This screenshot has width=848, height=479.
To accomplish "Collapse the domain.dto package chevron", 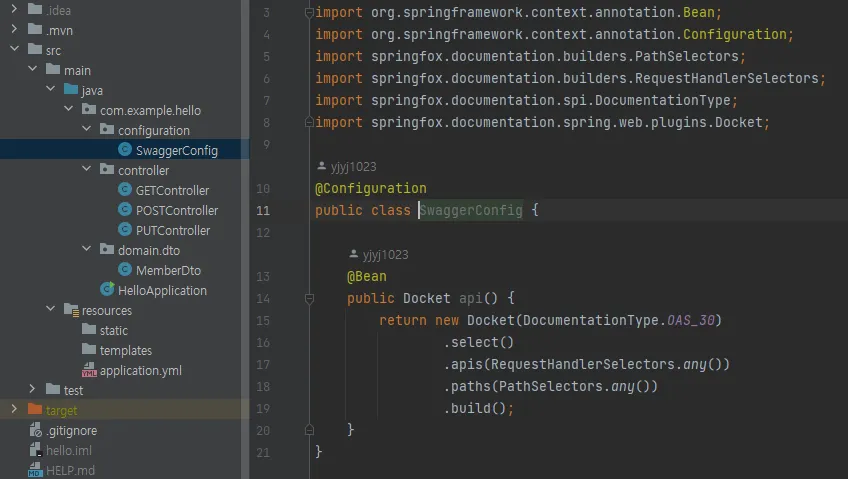I will (87, 249).
